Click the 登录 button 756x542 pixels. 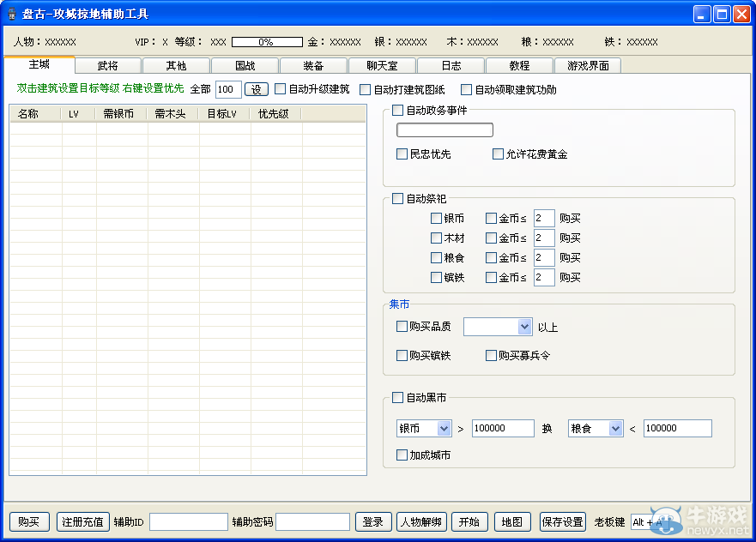372,521
